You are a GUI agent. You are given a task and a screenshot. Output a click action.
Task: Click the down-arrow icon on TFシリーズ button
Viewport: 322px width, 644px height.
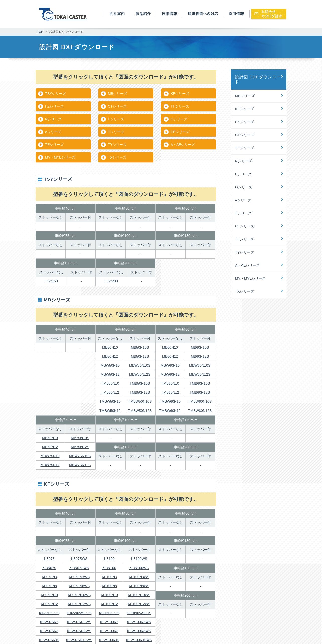click(x=166, y=106)
